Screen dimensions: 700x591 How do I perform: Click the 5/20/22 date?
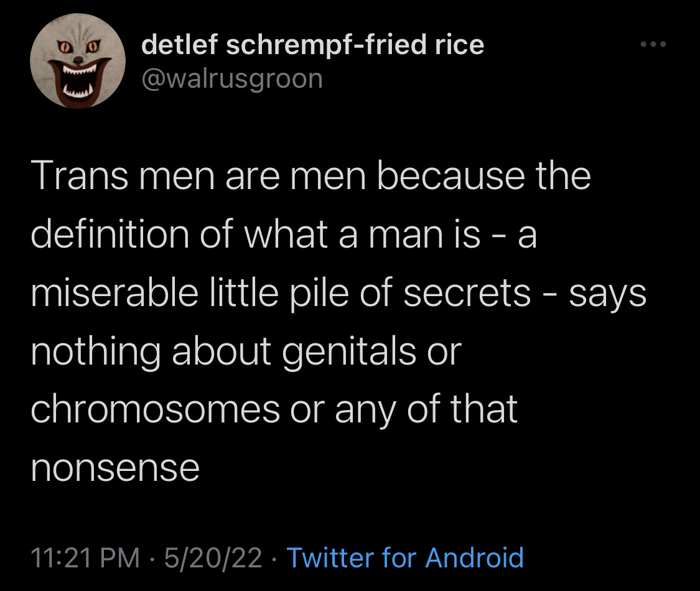click(213, 557)
